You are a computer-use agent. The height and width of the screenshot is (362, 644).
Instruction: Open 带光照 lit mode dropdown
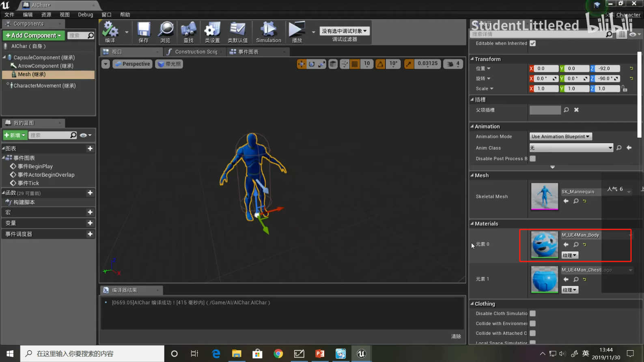tap(169, 64)
